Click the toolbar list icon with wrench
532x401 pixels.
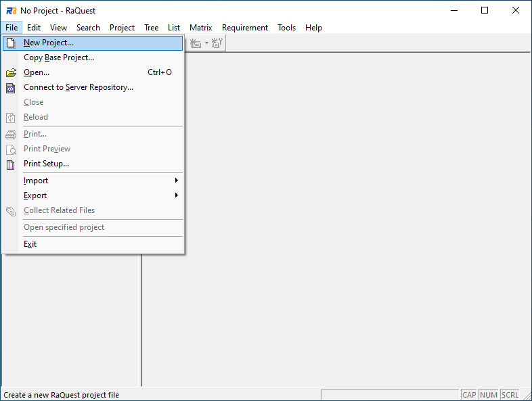point(217,43)
